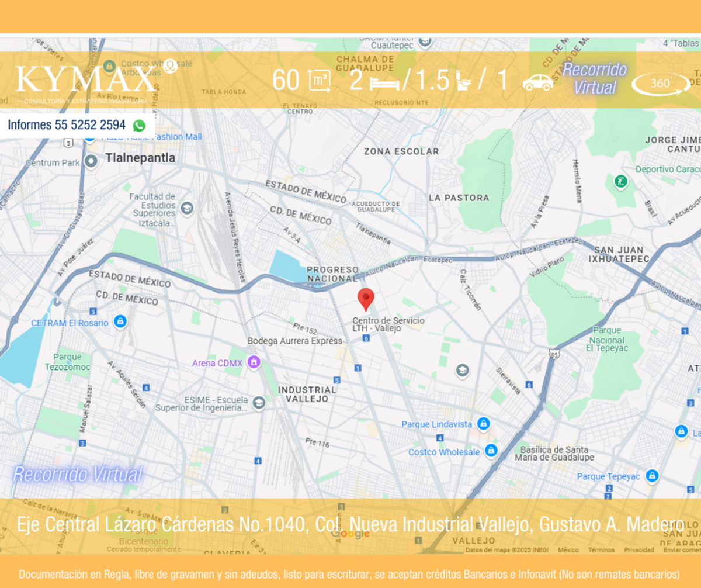Click graduation cap marker near Sierravista
701x588 pixels.
tap(462, 371)
